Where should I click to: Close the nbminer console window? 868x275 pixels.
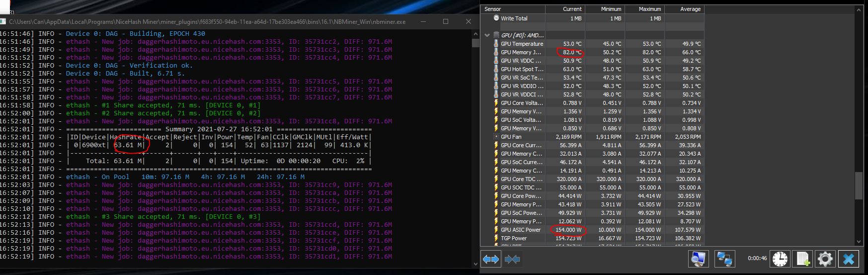click(468, 21)
